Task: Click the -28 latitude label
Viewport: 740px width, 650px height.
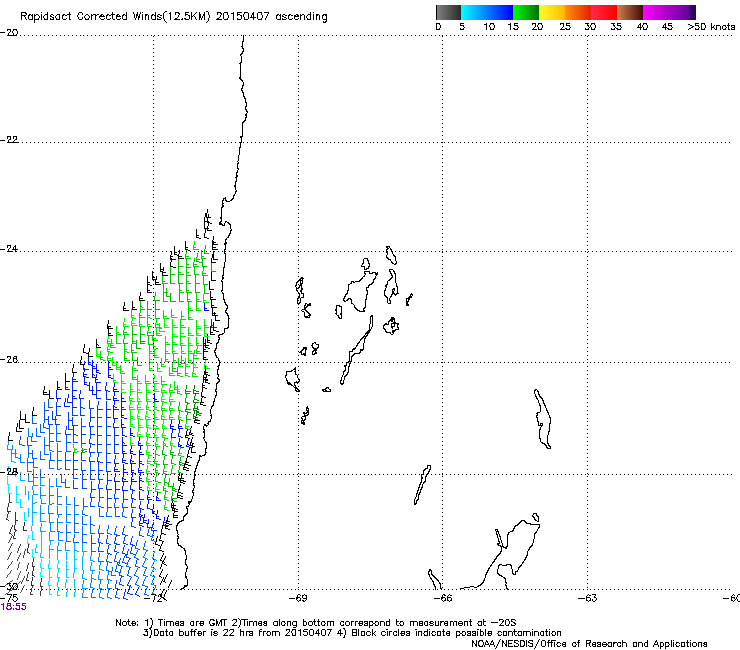Action: point(9,472)
